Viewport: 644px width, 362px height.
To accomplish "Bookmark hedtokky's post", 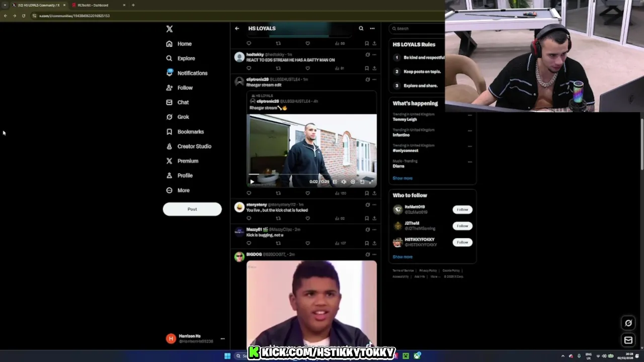I will (x=367, y=68).
